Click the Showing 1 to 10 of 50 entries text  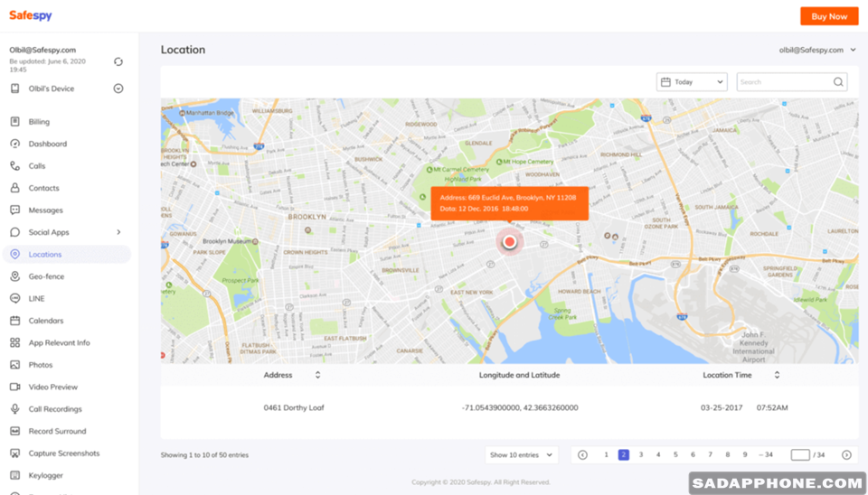point(204,455)
